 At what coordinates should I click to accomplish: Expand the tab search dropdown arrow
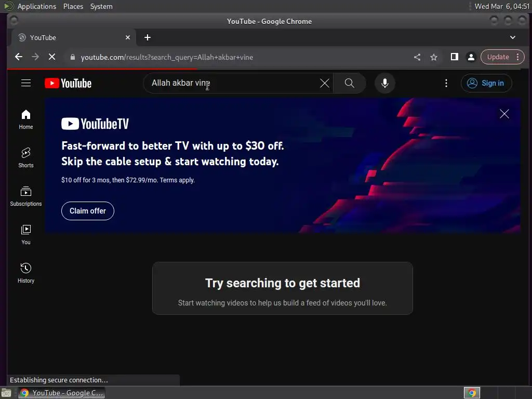tap(513, 37)
